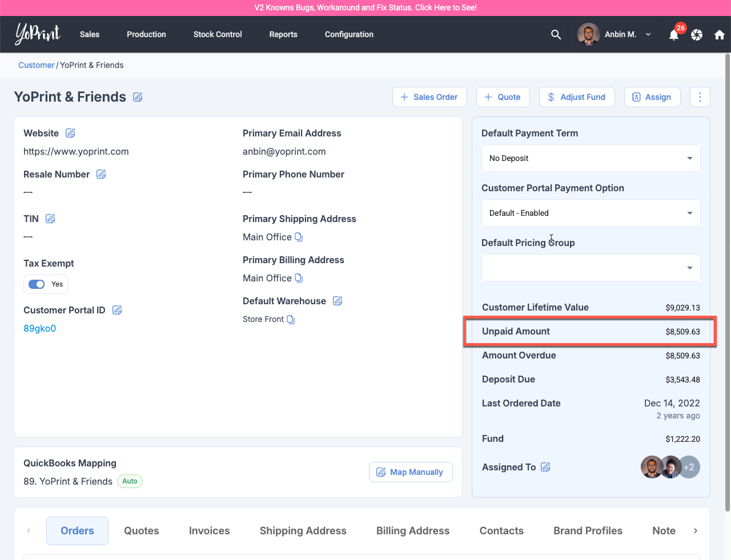Open the Default Payment Term dropdown
Screen dimensions: 731x560
pyautogui.click(x=591, y=158)
